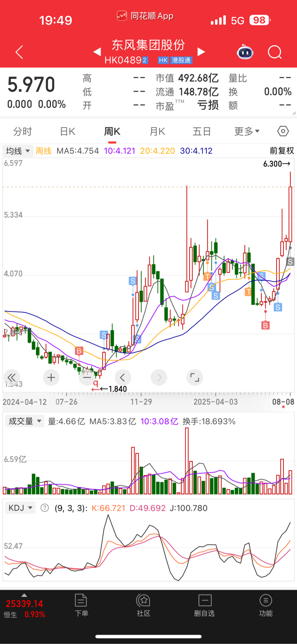Tap the red B marker above the 1.840 low
The width and height of the screenshot is (297, 644).
[79, 351]
